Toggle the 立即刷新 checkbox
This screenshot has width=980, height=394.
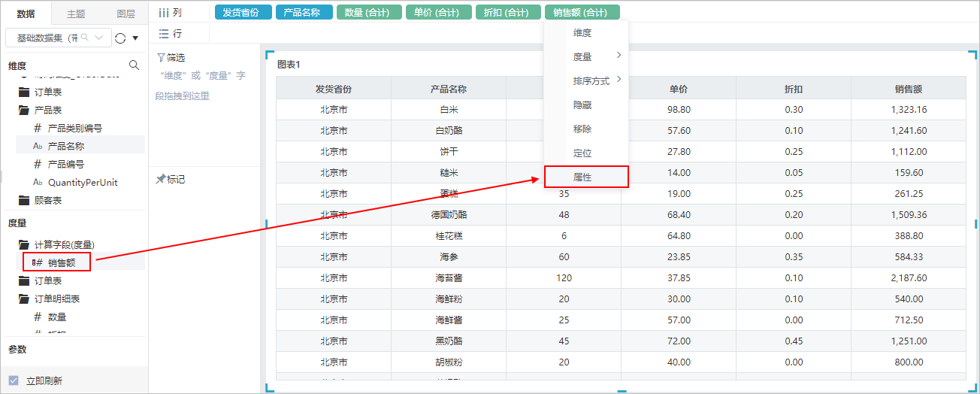click(x=14, y=380)
